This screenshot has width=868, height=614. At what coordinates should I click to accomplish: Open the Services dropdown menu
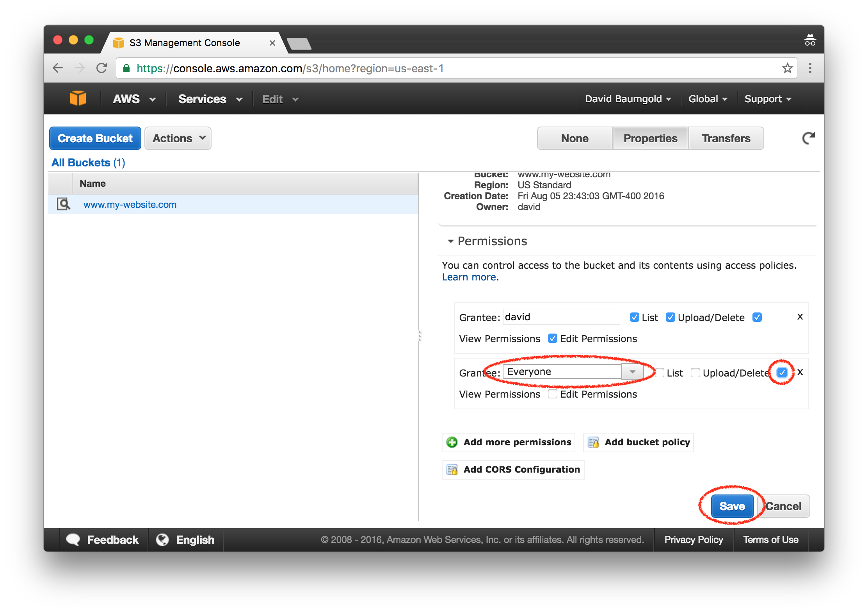(x=210, y=99)
